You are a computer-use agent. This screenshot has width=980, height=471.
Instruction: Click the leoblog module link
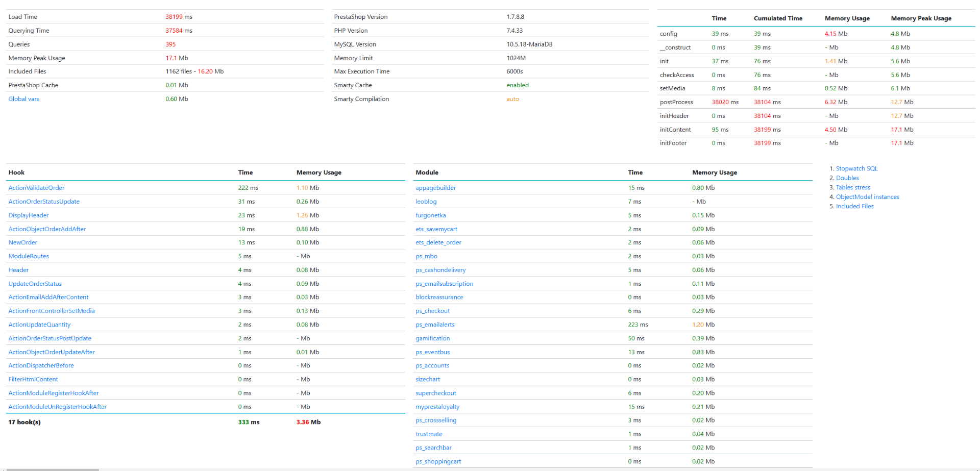426,202
